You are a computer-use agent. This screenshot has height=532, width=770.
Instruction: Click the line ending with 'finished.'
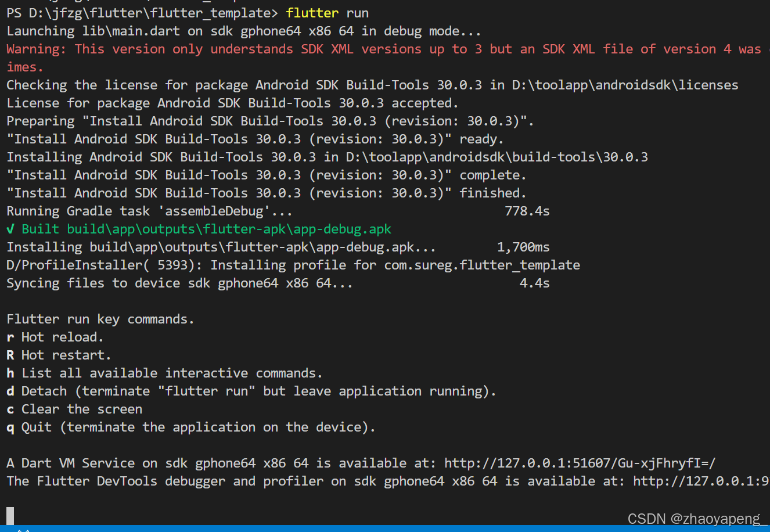click(266, 193)
